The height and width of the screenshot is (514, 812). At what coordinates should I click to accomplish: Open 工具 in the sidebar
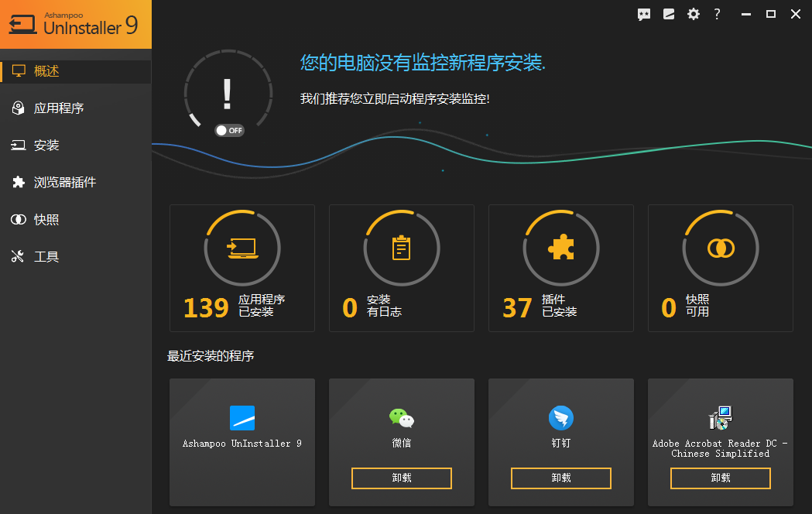click(76, 257)
